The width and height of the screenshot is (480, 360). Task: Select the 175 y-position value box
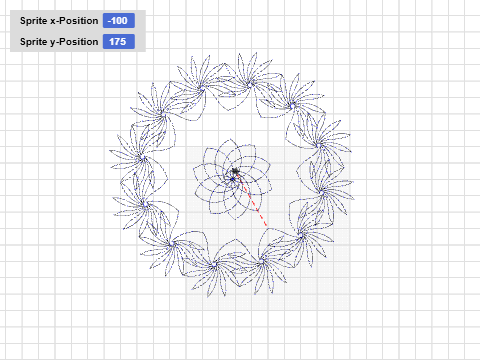[x=119, y=42]
